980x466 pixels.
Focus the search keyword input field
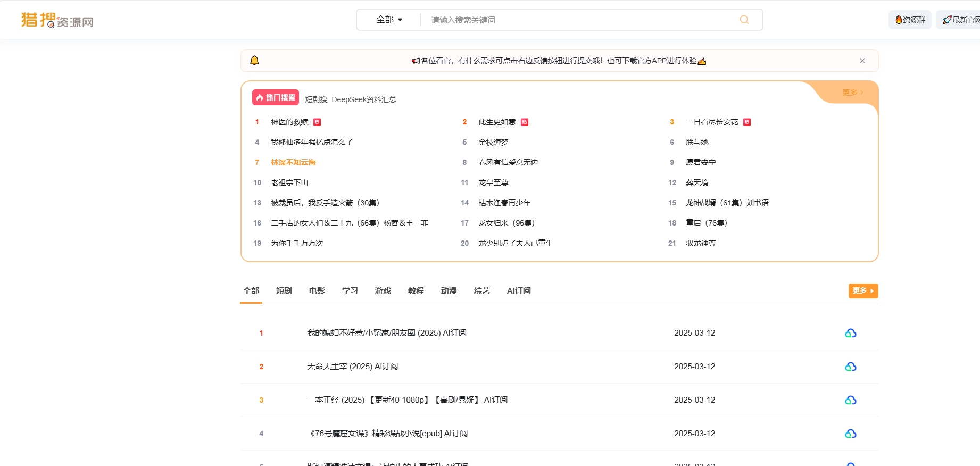(580, 20)
